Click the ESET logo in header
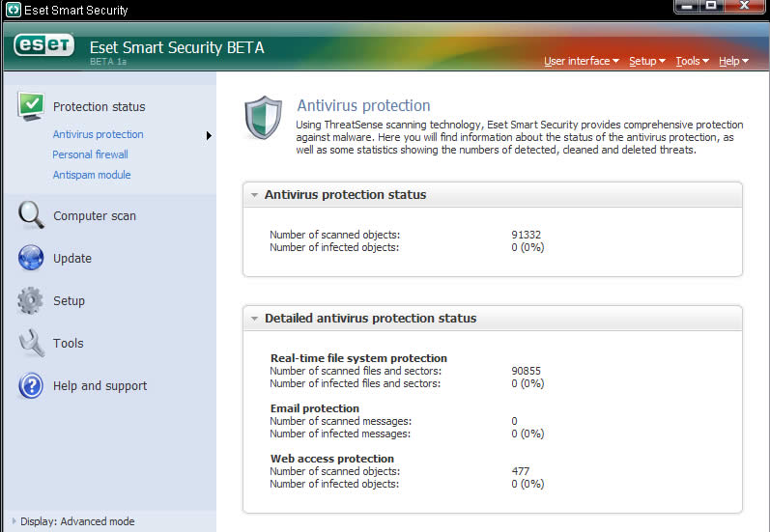 (x=44, y=45)
